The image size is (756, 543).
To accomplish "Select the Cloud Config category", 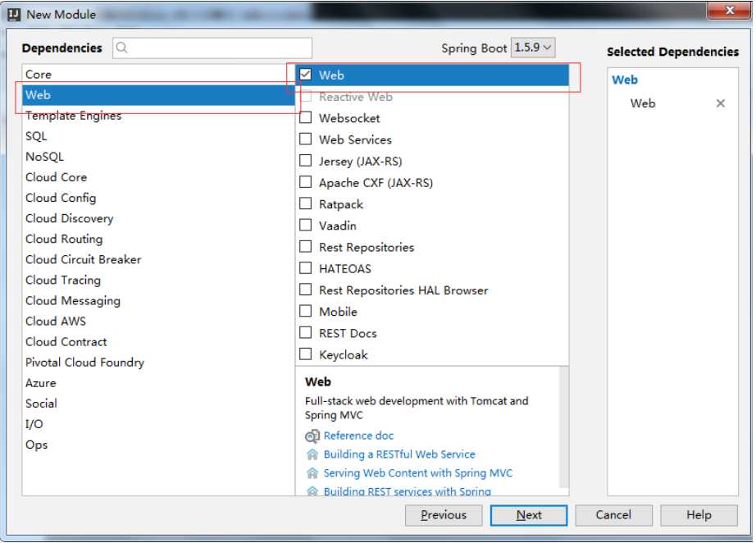I will click(158, 198).
